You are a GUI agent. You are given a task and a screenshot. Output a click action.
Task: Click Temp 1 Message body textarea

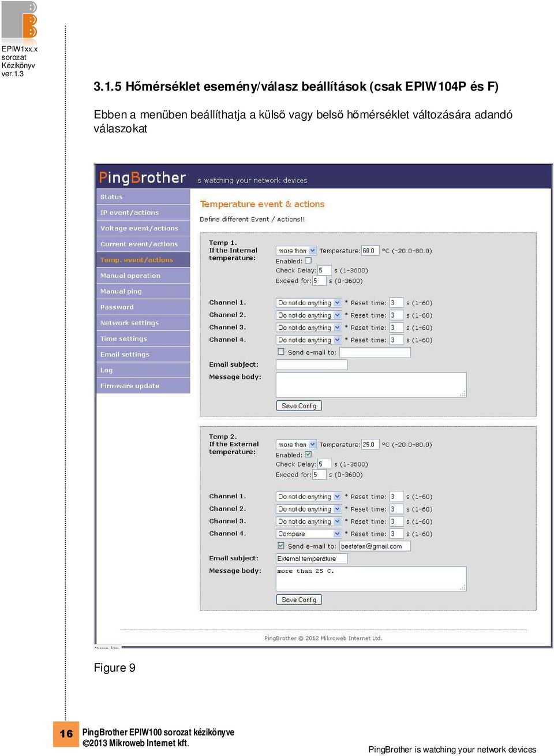pyautogui.click(x=371, y=385)
